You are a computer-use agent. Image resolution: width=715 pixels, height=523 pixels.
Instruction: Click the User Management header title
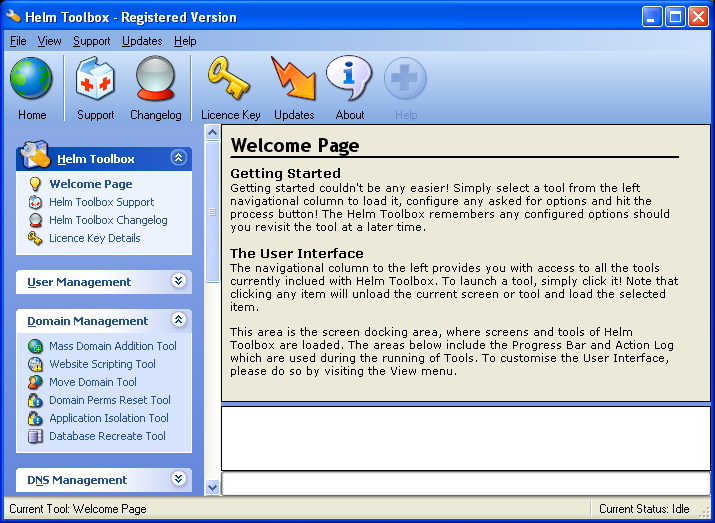[79, 282]
